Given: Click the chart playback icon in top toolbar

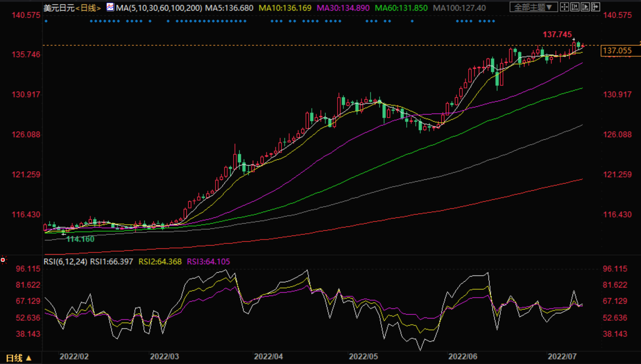Looking at the screenshot, I should tap(585, 7).
